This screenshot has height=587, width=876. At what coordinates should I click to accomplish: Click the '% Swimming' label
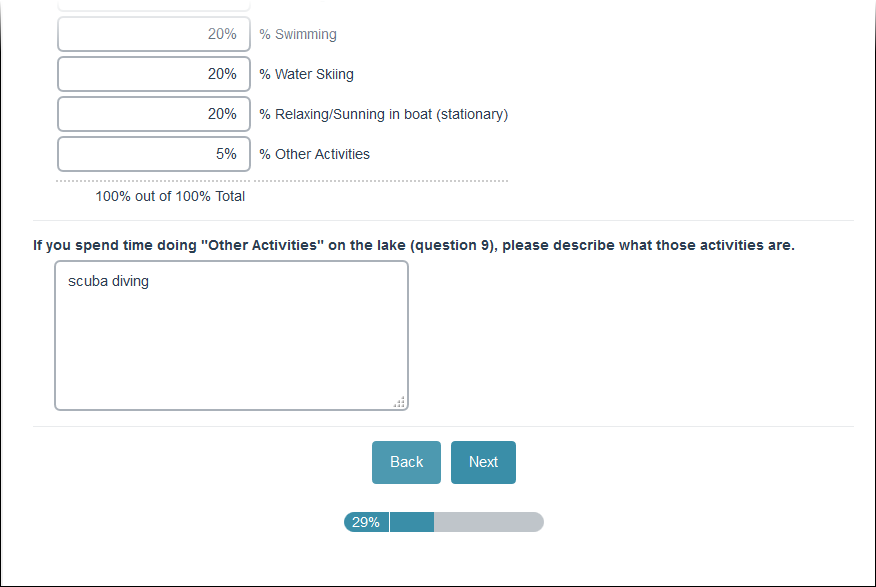coord(298,34)
